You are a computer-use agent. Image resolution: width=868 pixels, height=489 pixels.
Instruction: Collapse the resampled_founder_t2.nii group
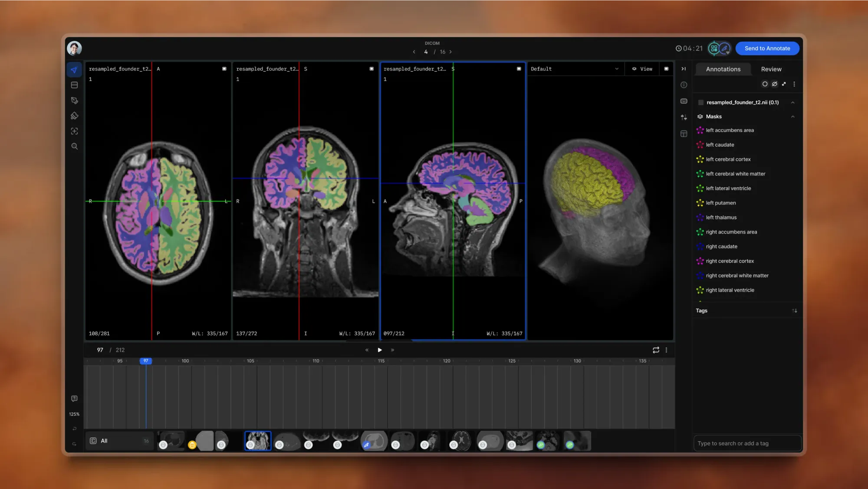pyautogui.click(x=793, y=102)
